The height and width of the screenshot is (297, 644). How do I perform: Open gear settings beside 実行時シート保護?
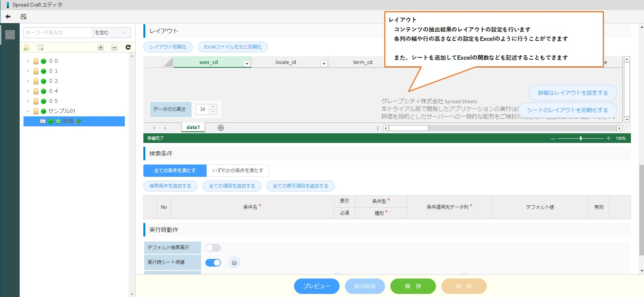(x=234, y=263)
